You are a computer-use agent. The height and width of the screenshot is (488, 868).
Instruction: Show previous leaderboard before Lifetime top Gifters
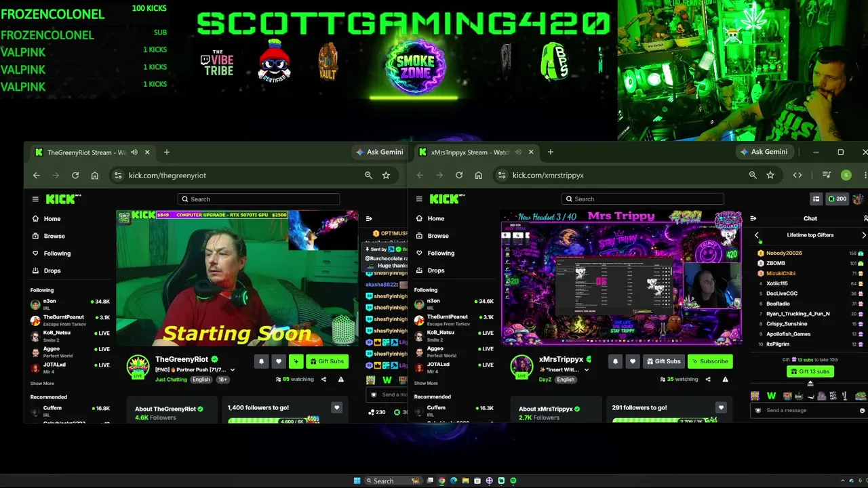[757, 235]
